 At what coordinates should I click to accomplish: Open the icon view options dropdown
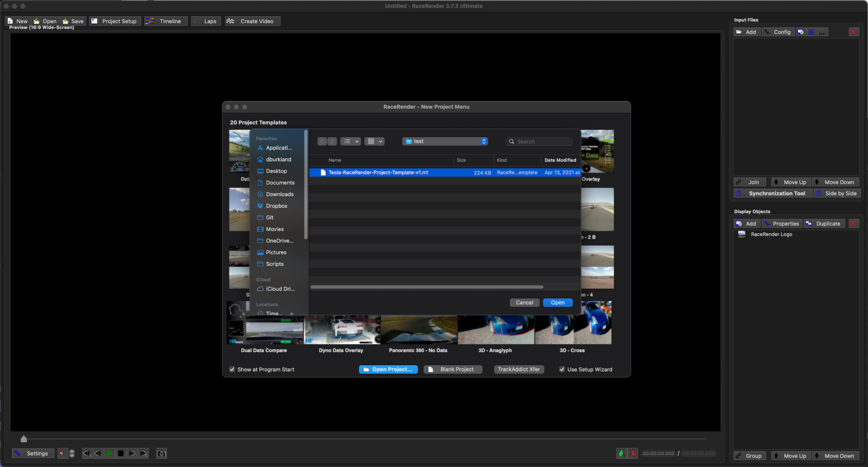tap(374, 141)
